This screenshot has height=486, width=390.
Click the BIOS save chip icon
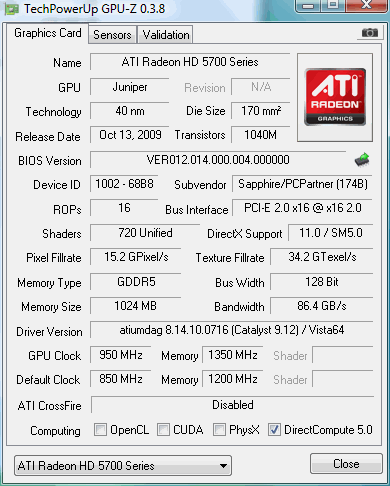pos(362,159)
